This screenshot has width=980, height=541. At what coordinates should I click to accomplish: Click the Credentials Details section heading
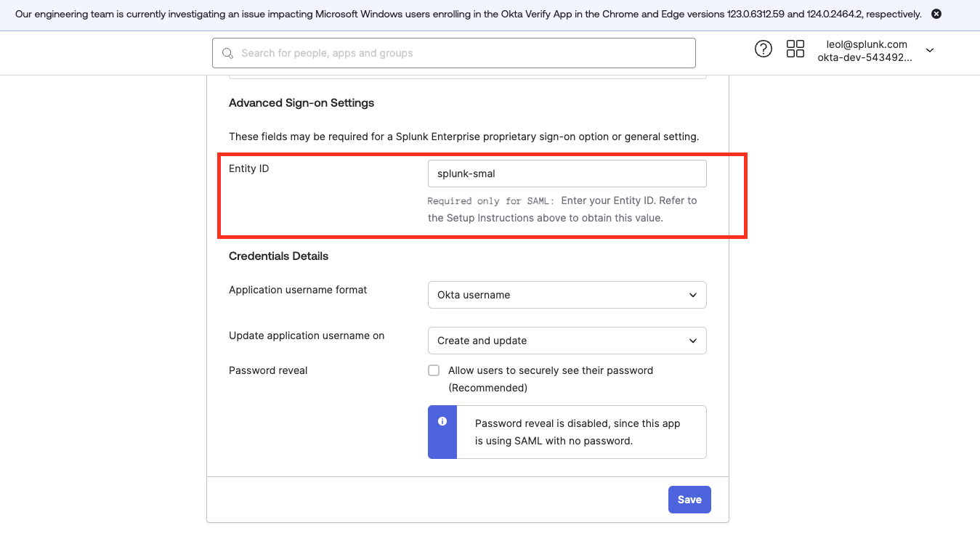(278, 256)
